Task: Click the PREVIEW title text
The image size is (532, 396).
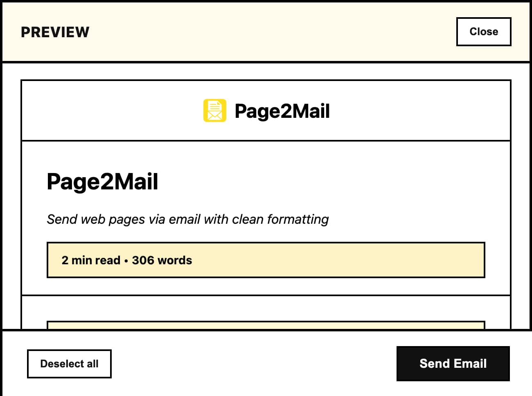Action: click(55, 32)
